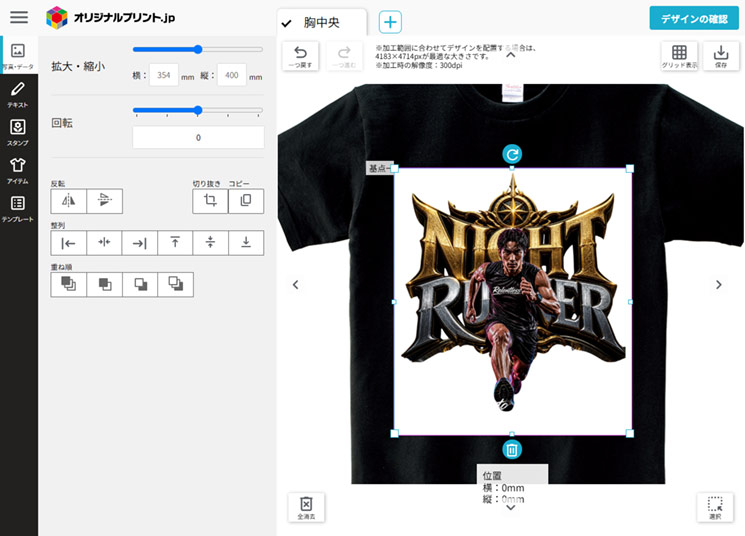This screenshot has height=536, width=745.
Task: Select the NIGHT RUNNER design image
Action: click(x=513, y=301)
